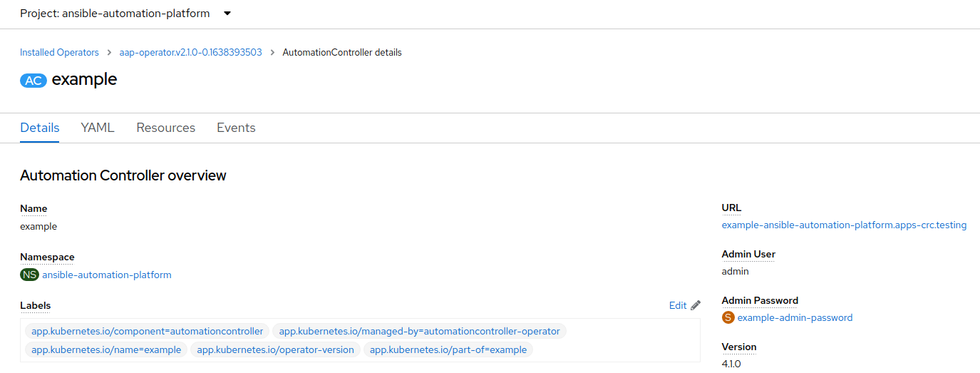
Task: Click the S secret badge icon
Action: [728, 317]
